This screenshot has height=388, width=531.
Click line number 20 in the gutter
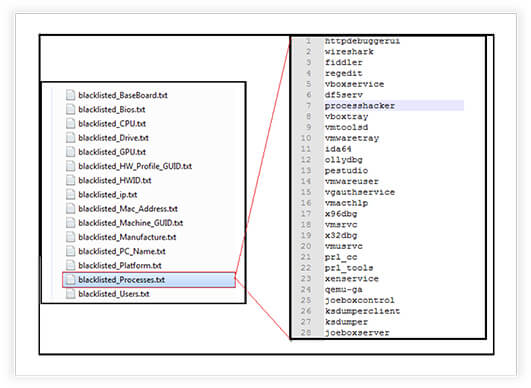(306, 246)
